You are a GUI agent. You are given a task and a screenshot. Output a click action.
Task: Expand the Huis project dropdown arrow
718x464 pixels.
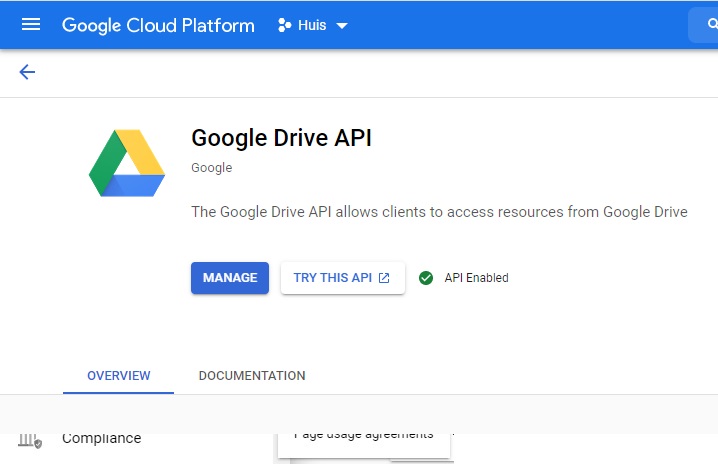click(342, 26)
